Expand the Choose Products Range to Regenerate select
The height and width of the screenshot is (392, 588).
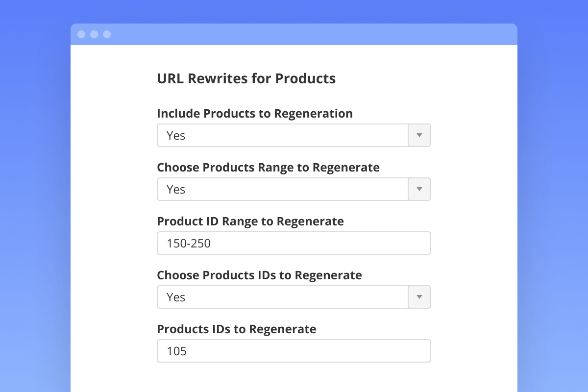282,189
